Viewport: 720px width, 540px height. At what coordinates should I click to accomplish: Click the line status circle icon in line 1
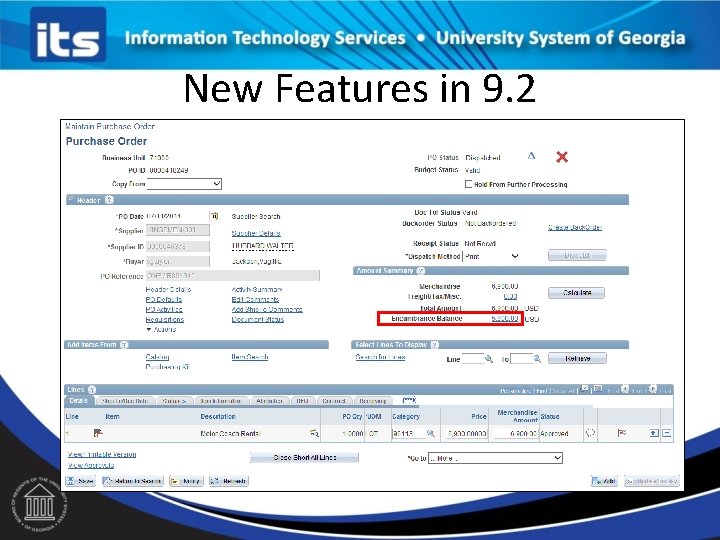[591, 433]
